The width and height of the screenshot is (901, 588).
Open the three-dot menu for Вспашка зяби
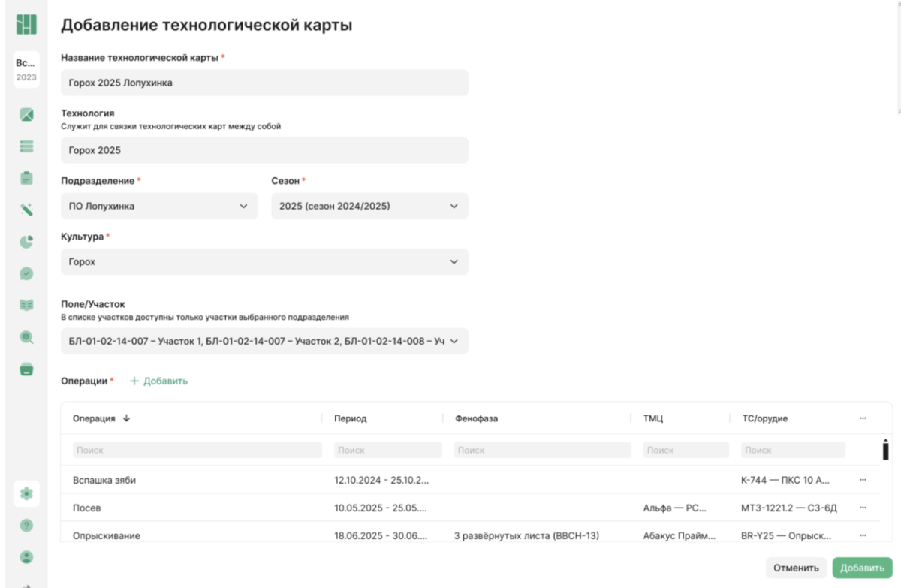[863, 480]
